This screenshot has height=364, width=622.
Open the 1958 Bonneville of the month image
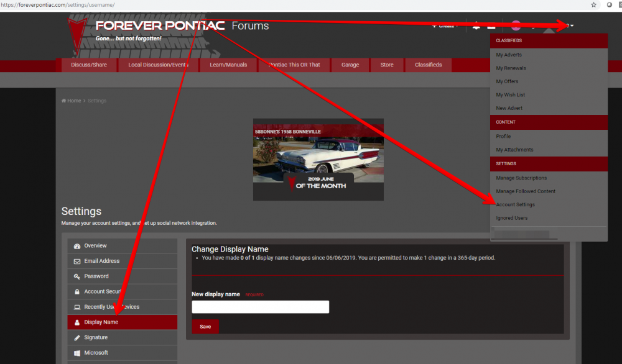(x=318, y=160)
